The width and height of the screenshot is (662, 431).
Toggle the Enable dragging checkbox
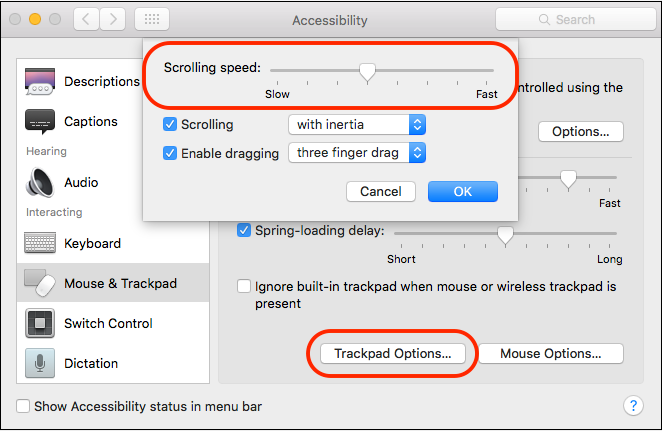tap(170, 153)
